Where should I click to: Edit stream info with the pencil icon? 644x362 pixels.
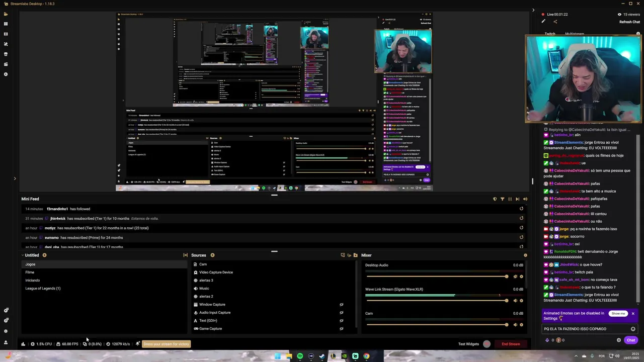[543, 22]
